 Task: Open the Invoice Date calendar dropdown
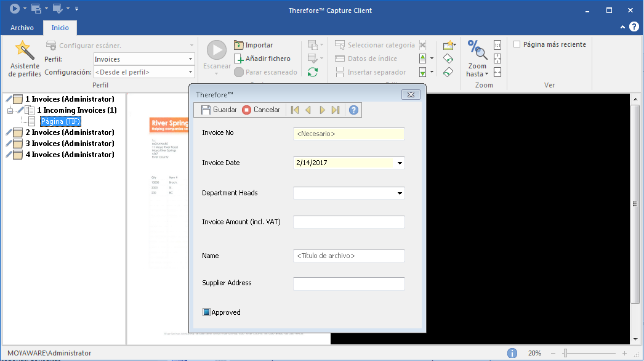pyautogui.click(x=400, y=163)
